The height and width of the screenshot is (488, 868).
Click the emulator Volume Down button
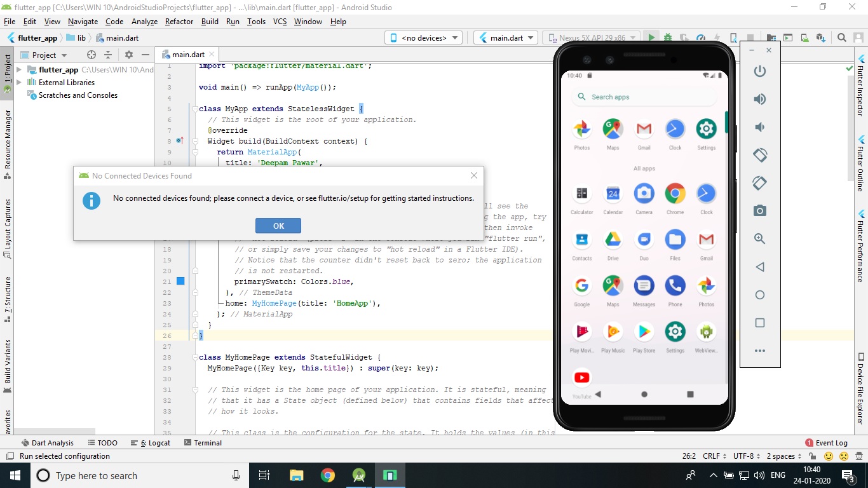(x=760, y=127)
